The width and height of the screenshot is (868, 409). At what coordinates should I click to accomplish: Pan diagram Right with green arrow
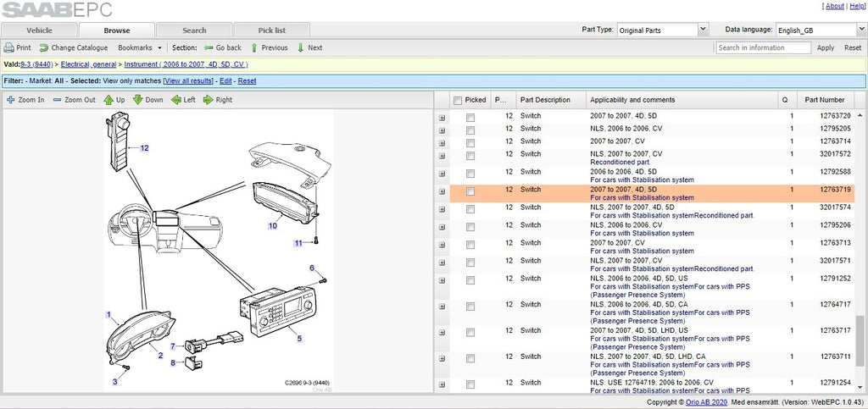(x=209, y=100)
